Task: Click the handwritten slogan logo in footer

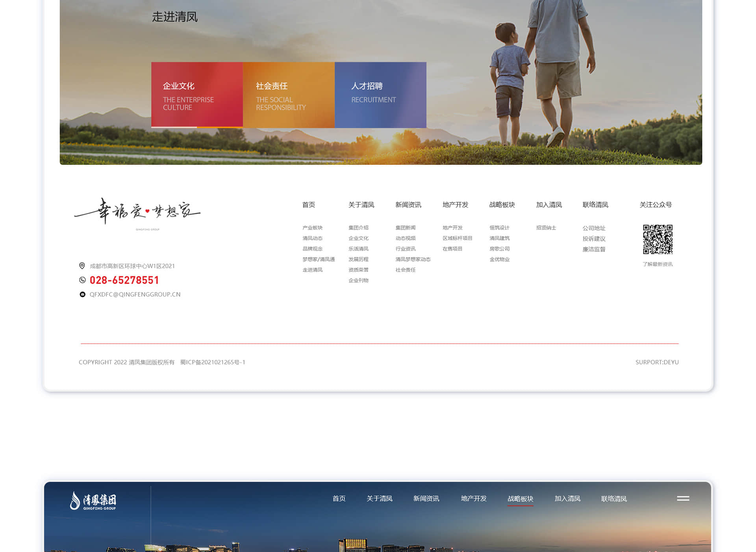Action: (x=137, y=213)
